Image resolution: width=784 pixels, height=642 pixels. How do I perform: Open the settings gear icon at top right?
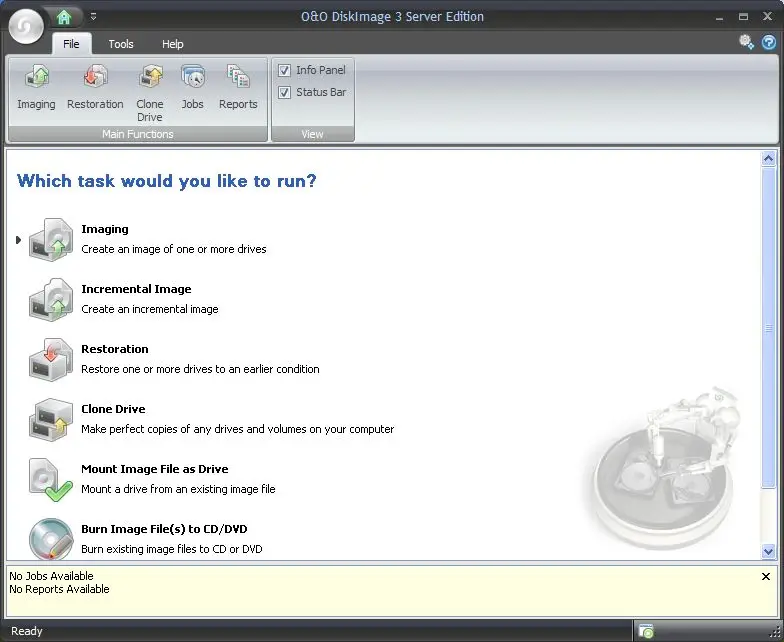point(746,42)
